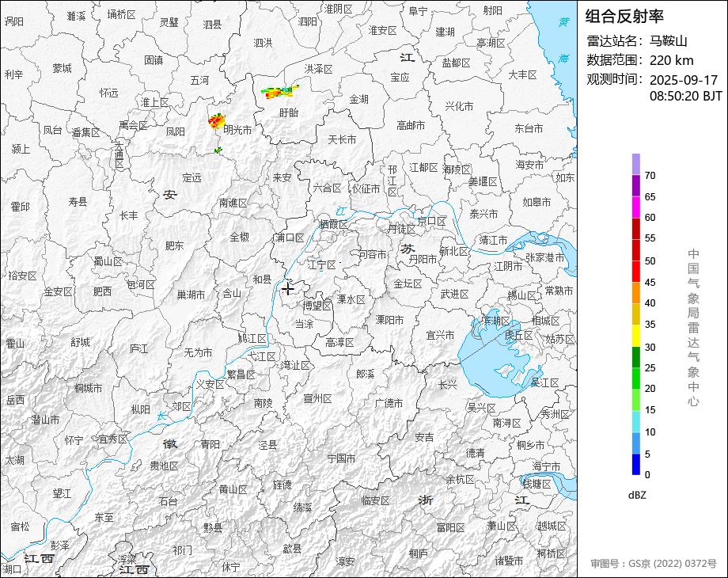Viewport: 728px width, 578px height.
Task: Select the dark blue 0–5 dBZ legend segment
Action: pyautogui.click(x=636, y=464)
